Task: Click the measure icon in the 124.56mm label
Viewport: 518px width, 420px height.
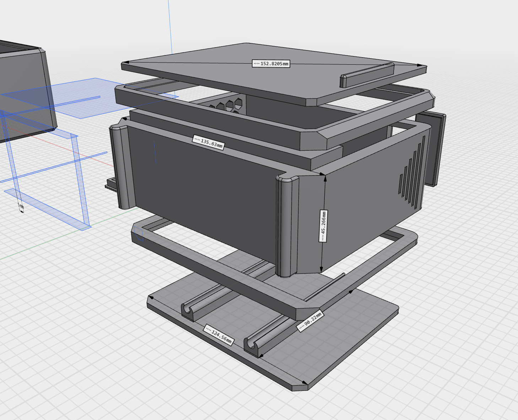Action: 208,329
